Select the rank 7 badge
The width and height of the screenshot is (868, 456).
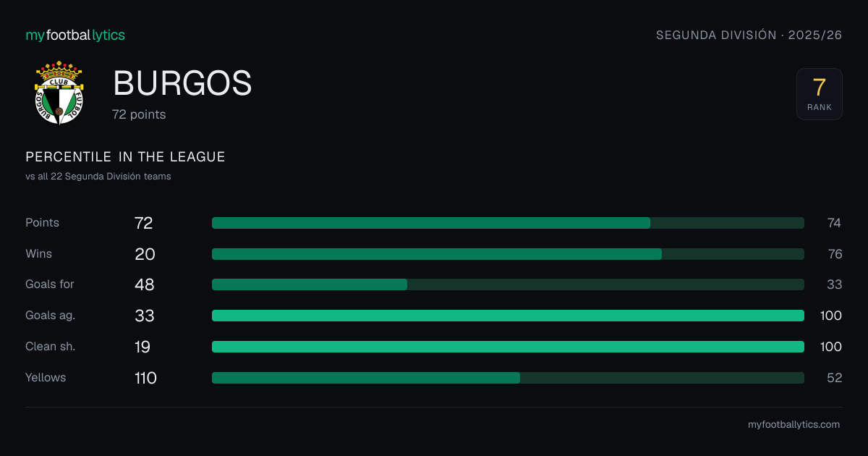[820, 94]
